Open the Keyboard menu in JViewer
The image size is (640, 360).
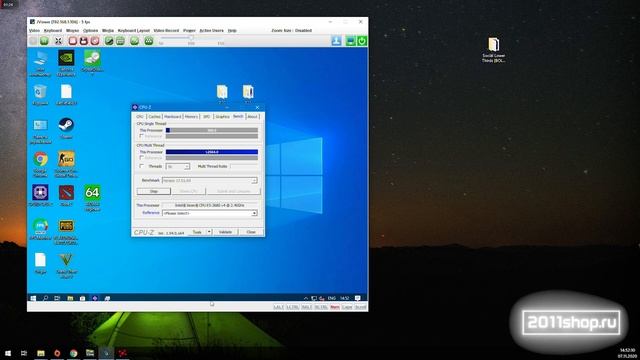pyautogui.click(x=53, y=31)
